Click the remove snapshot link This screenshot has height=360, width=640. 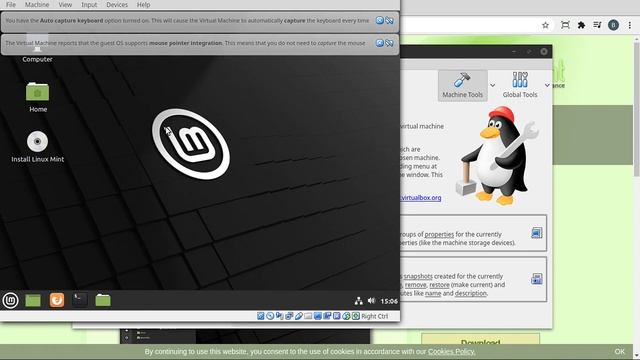click(416, 285)
